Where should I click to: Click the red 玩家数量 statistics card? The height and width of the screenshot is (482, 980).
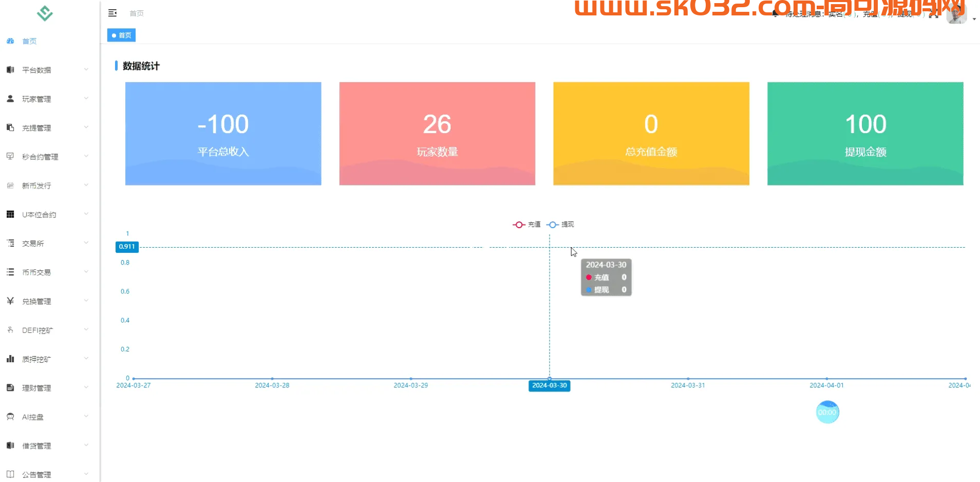point(437,134)
